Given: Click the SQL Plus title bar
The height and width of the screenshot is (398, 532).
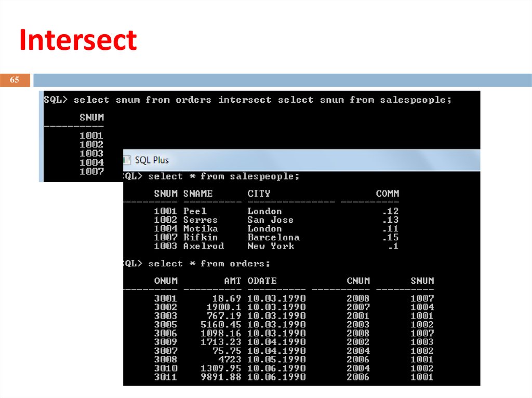Looking at the screenshot, I should coord(302,160).
